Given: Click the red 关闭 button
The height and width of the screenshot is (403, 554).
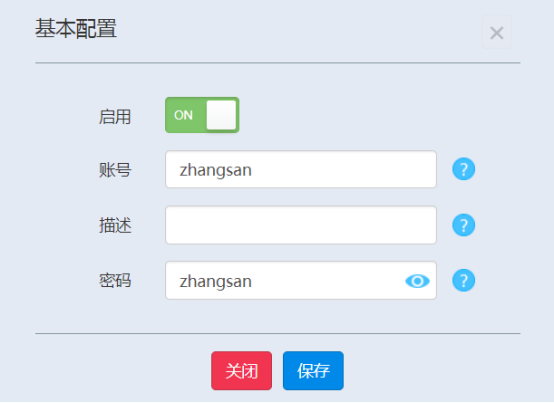Looking at the screenshot, I should click(x=242, y=371).
